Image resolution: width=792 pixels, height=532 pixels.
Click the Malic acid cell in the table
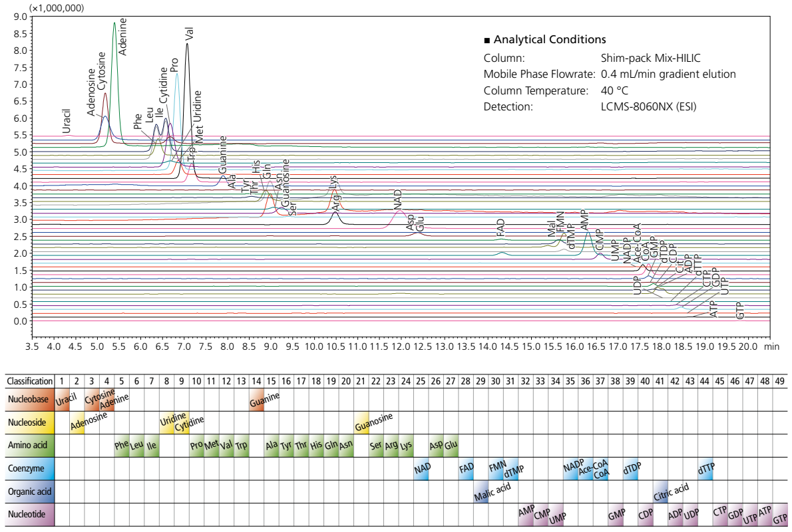[493, 493]
